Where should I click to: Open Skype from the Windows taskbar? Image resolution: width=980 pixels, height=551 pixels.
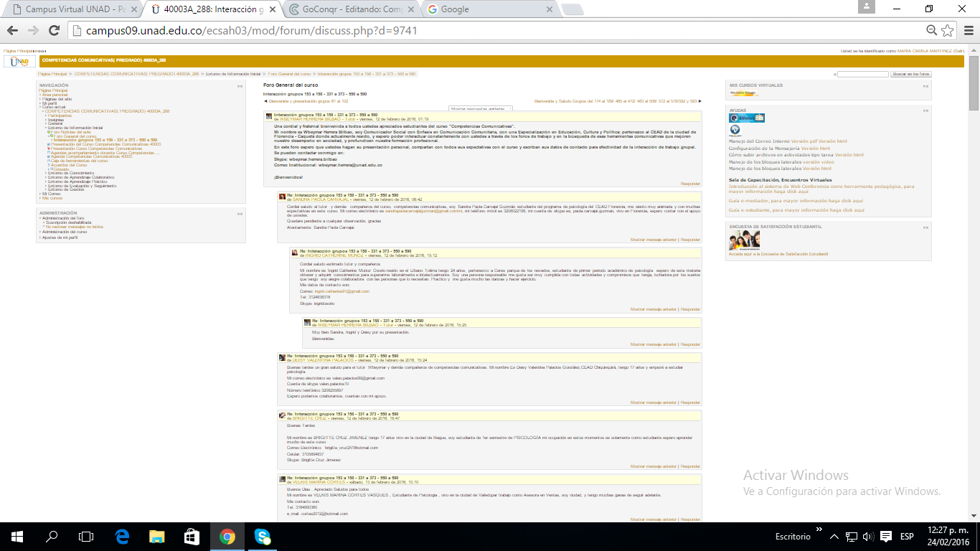point(262,536)
